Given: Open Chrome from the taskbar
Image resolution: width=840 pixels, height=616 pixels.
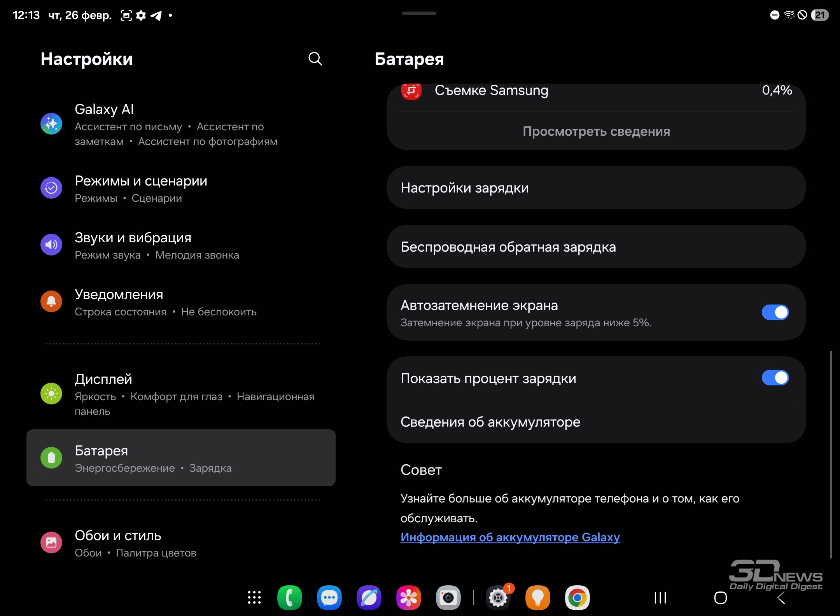Looking at the screenshot, I should tap(577, 598).
